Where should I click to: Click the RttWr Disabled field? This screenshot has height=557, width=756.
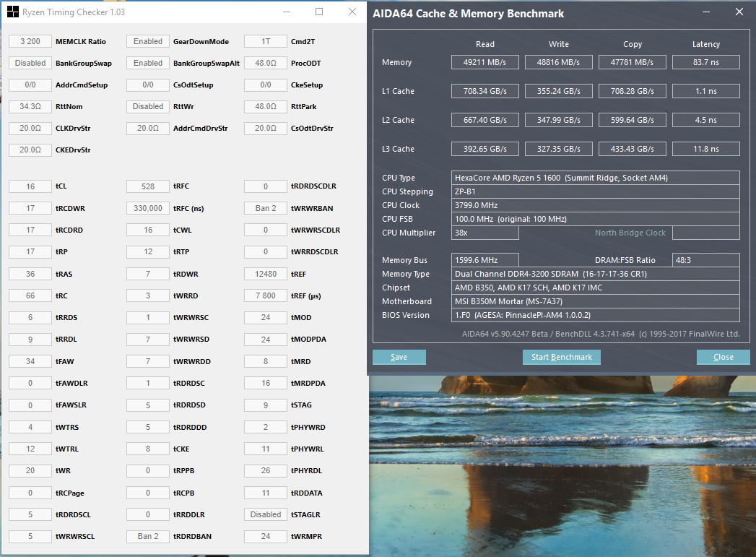[148, 107]
